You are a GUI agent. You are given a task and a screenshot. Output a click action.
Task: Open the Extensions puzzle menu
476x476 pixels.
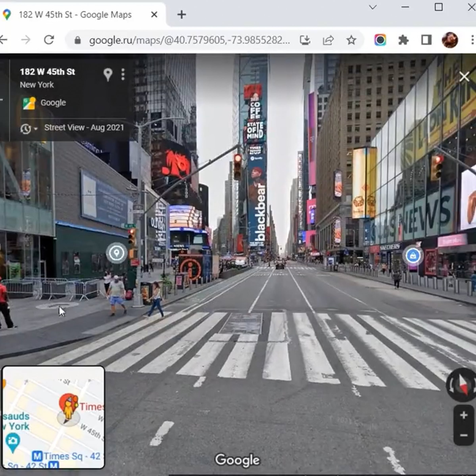[403, 40]
